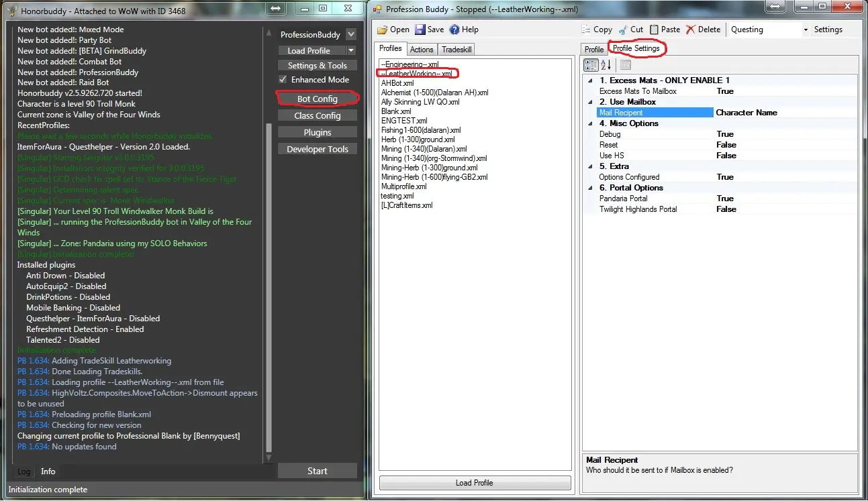Select --LeatherWorking--.xml profile
This screenshot has height=501, width=868.
point(416,74)
